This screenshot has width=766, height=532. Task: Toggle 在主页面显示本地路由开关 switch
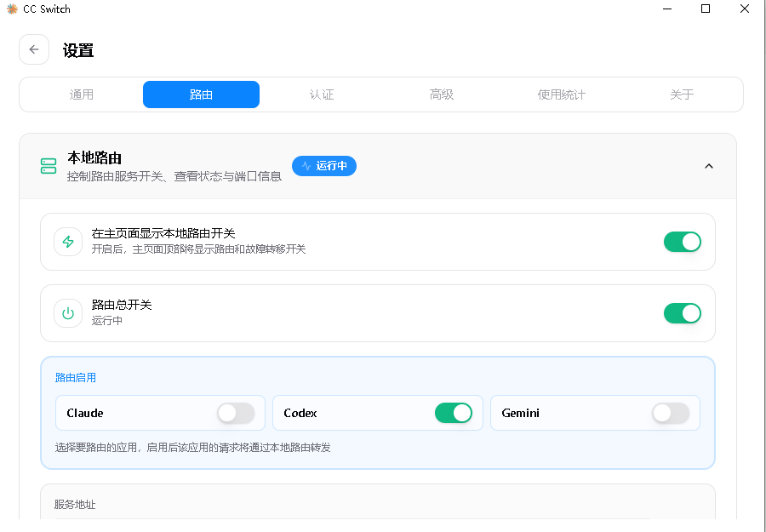coord(682,242)
